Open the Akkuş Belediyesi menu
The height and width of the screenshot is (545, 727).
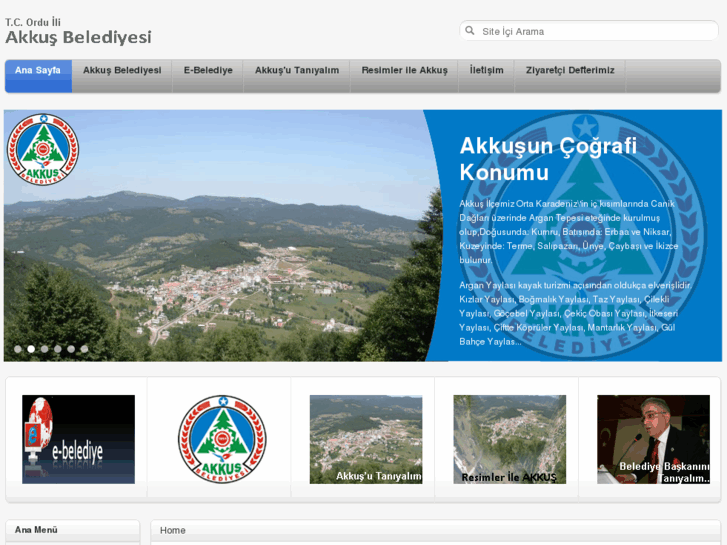122,76
